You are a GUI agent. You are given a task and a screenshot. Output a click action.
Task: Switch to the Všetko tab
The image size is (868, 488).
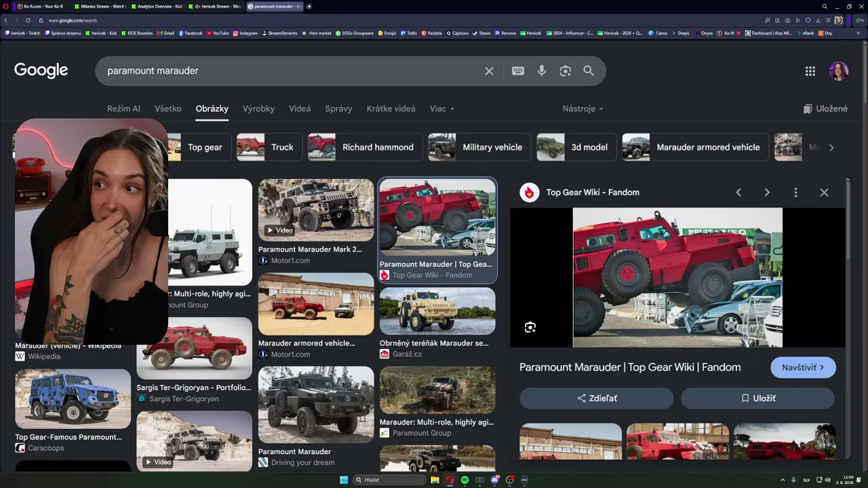[x=167, y=108]
